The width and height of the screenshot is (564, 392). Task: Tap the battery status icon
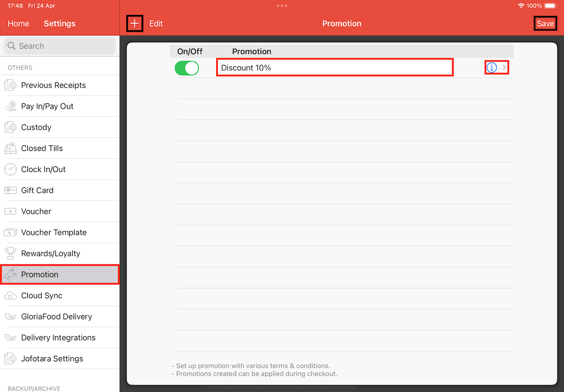coord(550,6)
